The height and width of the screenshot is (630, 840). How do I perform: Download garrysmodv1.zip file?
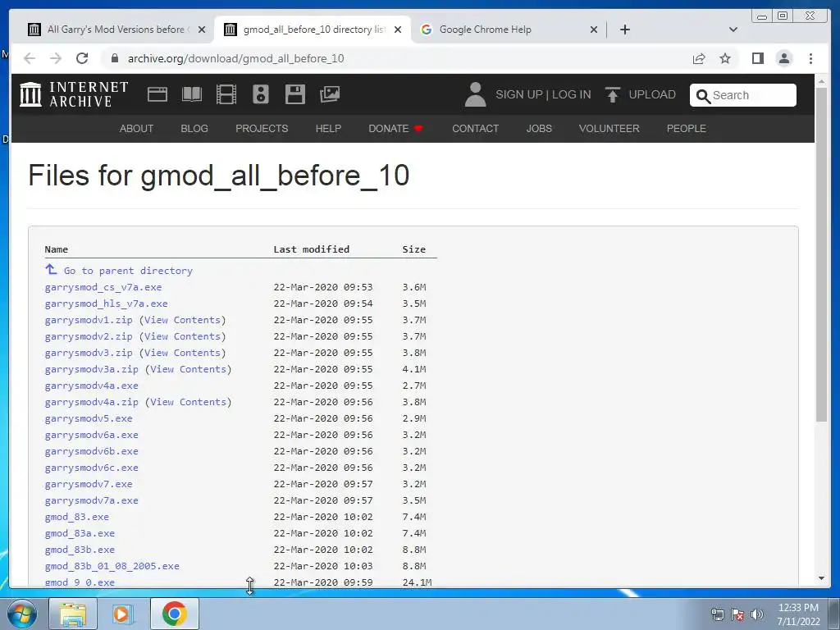(x=89, y=320)
